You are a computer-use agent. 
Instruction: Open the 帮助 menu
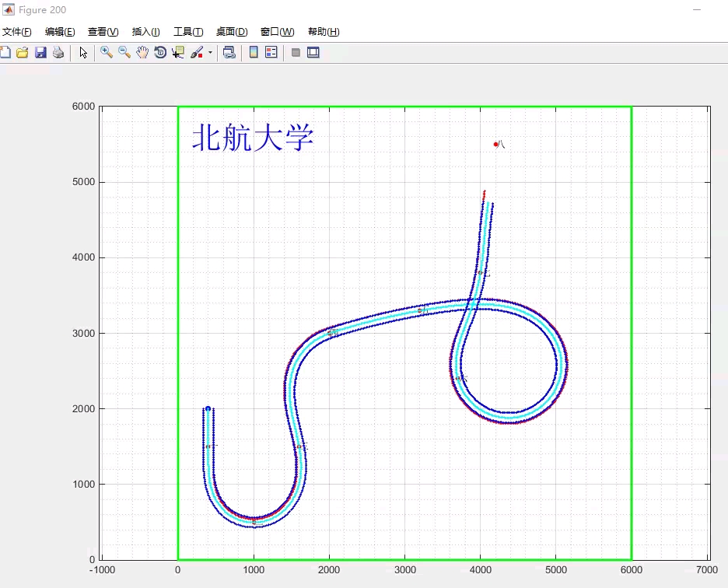[323, 32]
